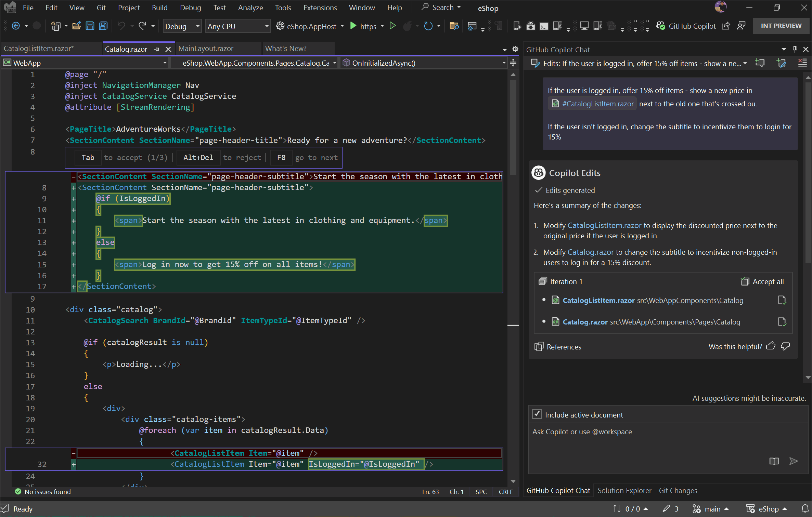Click the Undo icon in the toolbar
The height and width of the screenshot is (517, 812).
[x=121, y=26]
